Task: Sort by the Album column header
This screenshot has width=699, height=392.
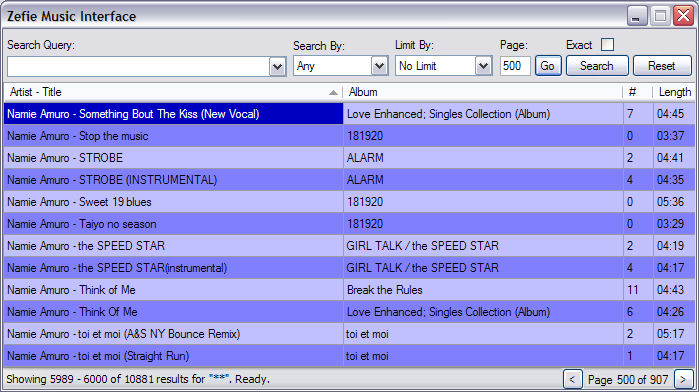Action: click(482, 92)
